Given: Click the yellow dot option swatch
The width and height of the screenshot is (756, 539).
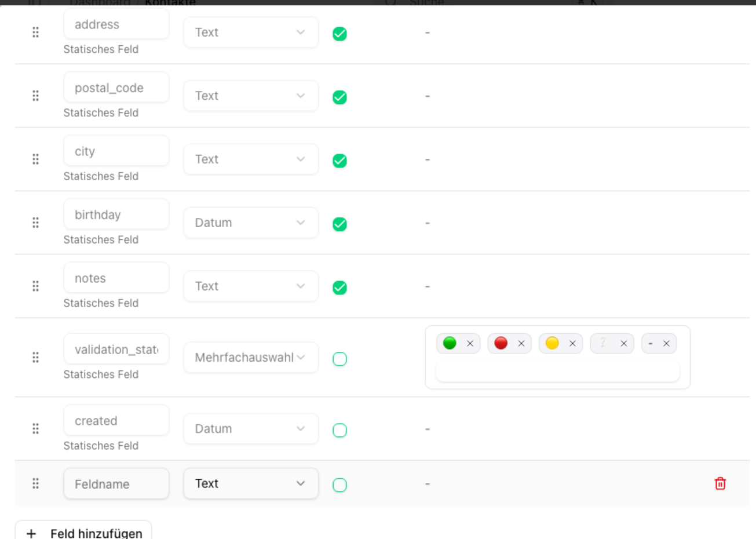Looking at the screenshot, I should [x=552, y=343].
